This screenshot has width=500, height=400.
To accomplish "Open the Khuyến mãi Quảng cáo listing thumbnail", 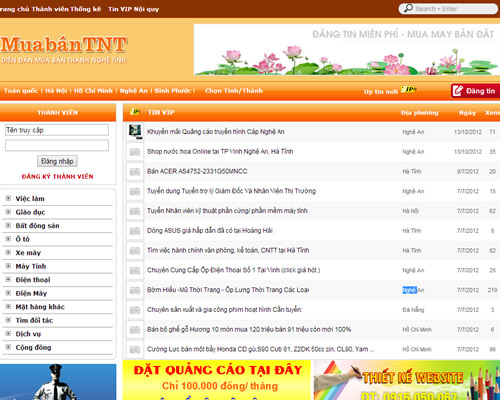I will [135, 131].
